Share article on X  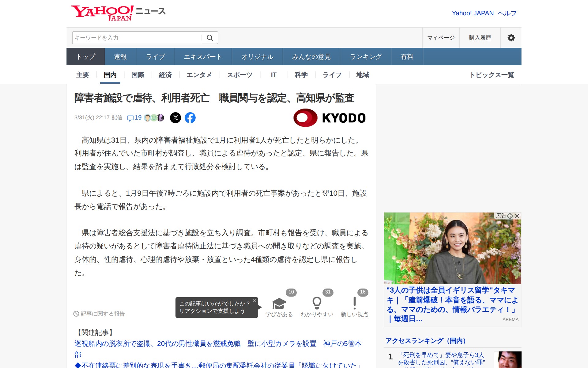(175, 118)
